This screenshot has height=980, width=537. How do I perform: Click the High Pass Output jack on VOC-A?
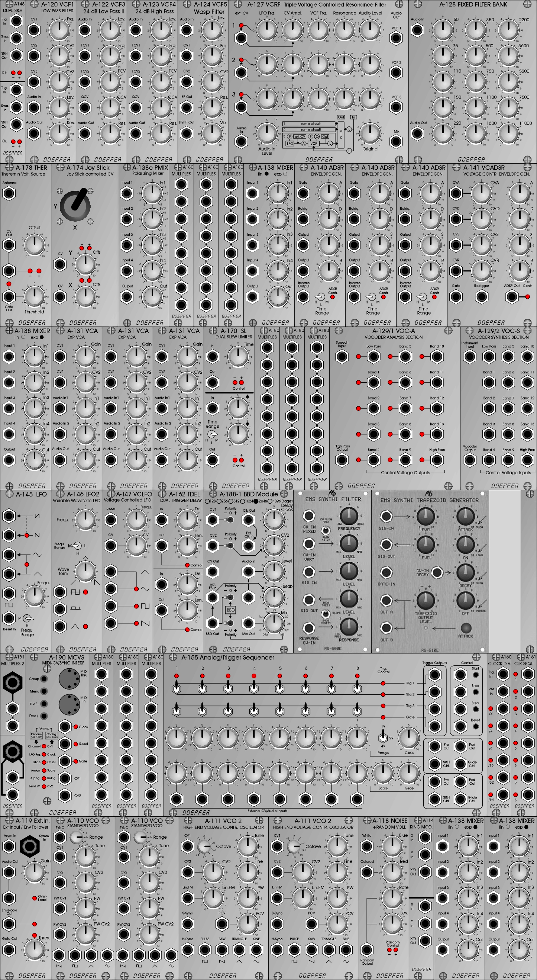pyautogui.click(x=342, y=460)
